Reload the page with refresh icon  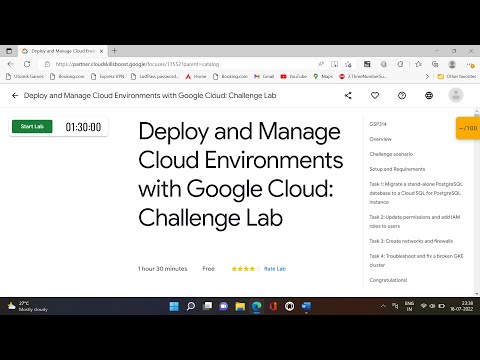coord(27,64)
